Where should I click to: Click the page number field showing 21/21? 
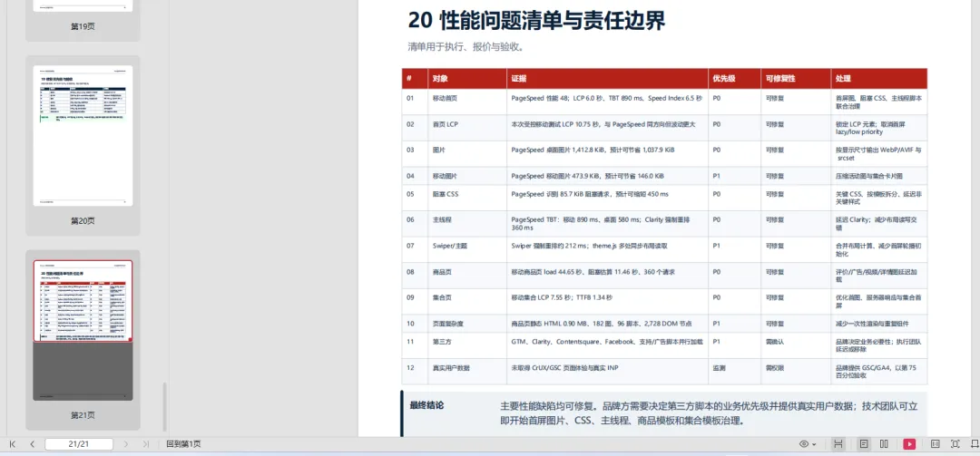tap(79, 444)
